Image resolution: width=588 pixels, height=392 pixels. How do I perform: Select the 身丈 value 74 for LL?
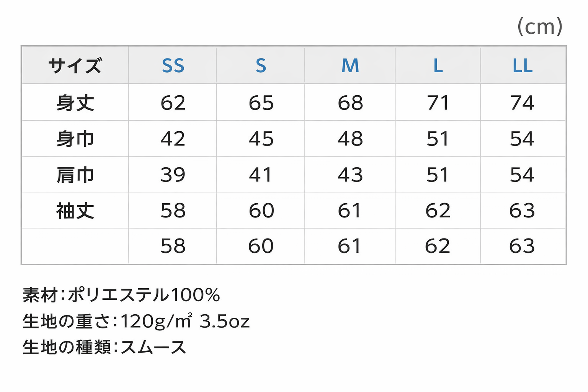[522, 103]
